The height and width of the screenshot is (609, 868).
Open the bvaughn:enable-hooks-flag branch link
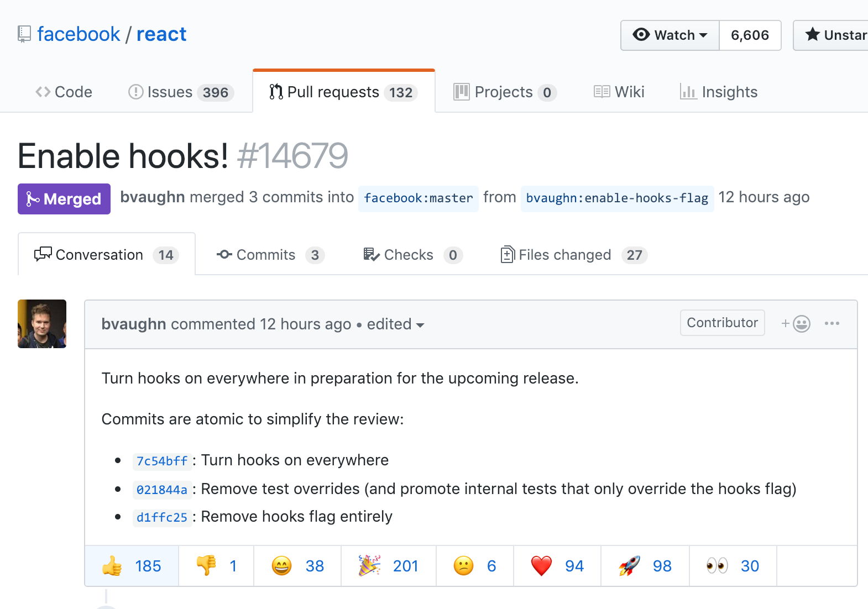click(x=617, y=198)
